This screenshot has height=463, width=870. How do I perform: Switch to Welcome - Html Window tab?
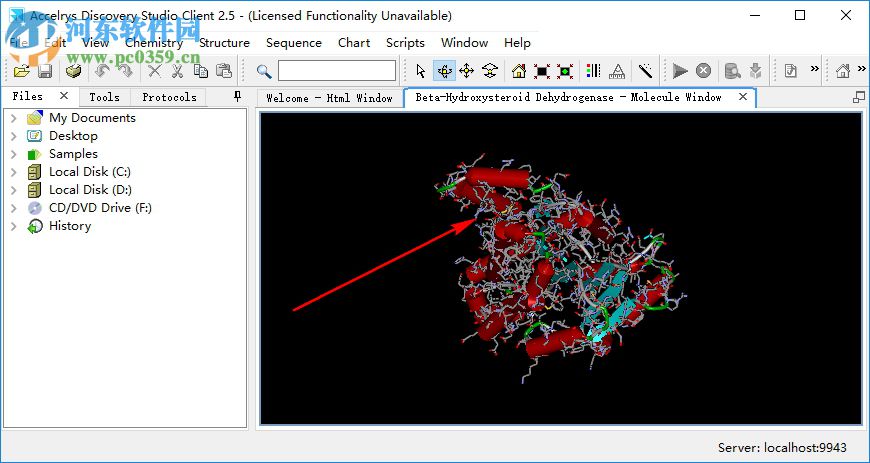[329, 98]
